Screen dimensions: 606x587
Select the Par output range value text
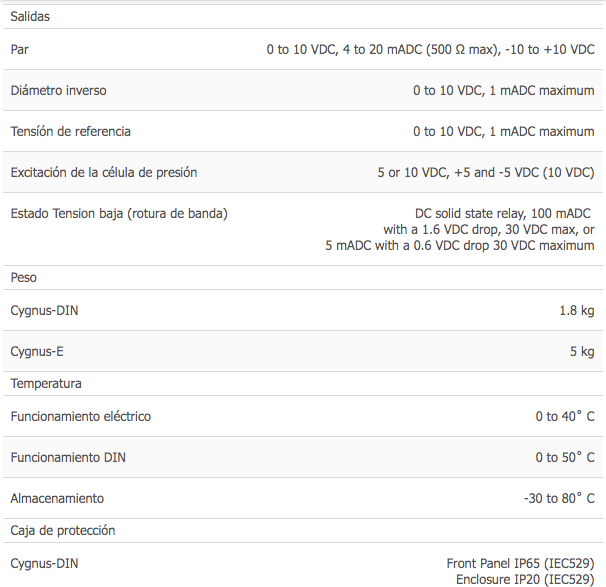pyautogui.click(x=430, y=49)
